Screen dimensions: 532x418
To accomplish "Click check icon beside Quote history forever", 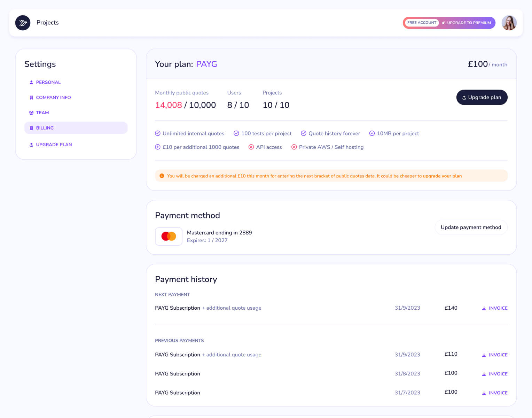I will coord(304,133).
